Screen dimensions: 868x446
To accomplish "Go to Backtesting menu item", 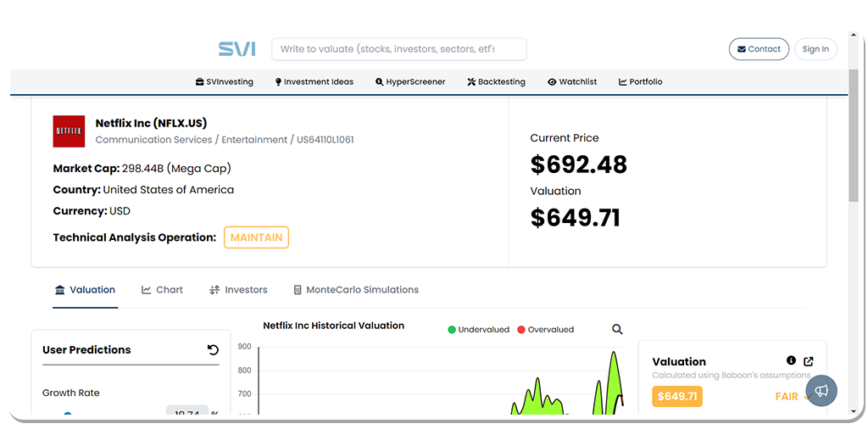I will [x=496, y=82].
